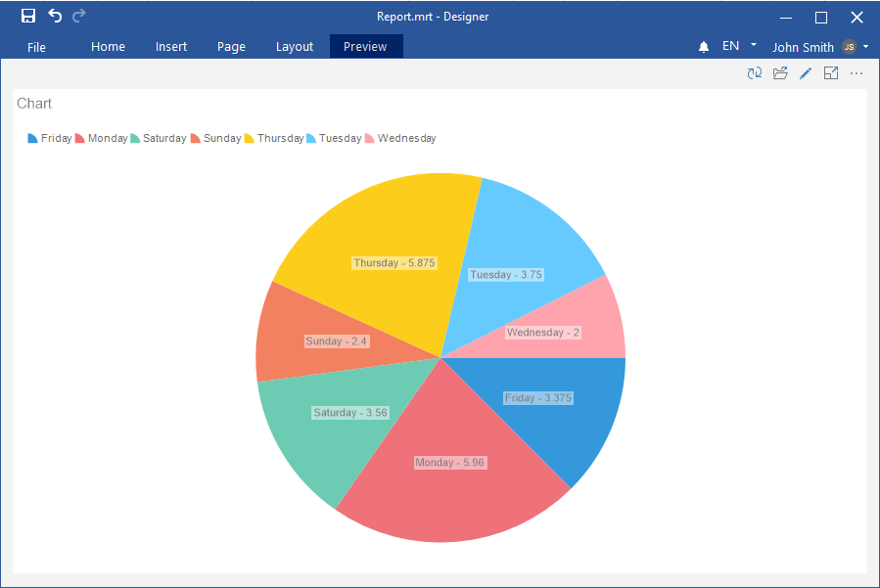Undo the last action
This screenshot has width=880, height=588.
(55, 16)
